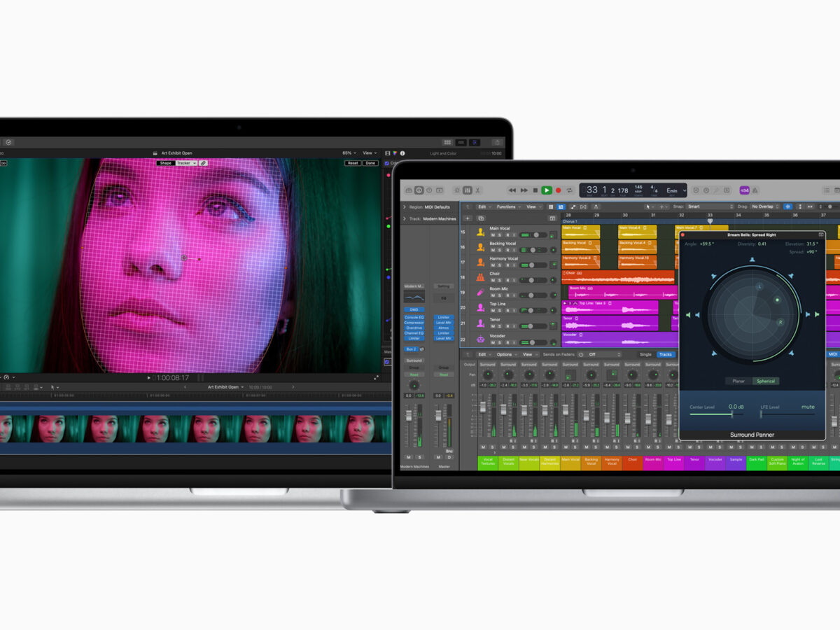Mute the Main Vocal track
Image resolution: width=840 pixels, height=630 pixels.
[x=493, y=235]
